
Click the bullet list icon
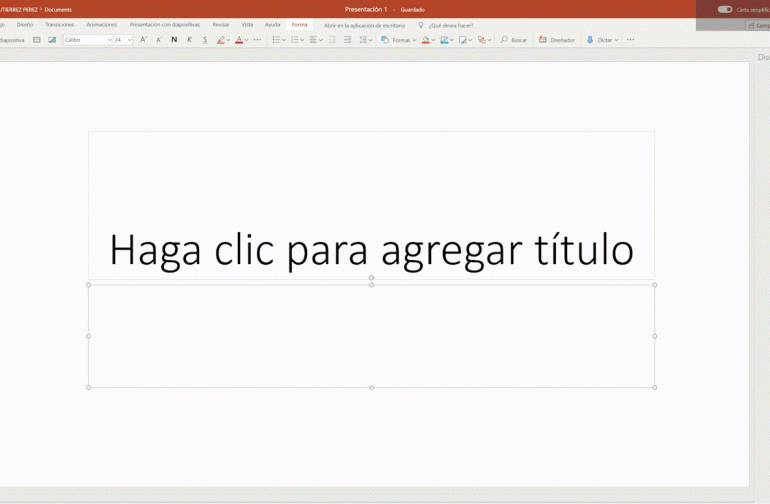point(276,40)
